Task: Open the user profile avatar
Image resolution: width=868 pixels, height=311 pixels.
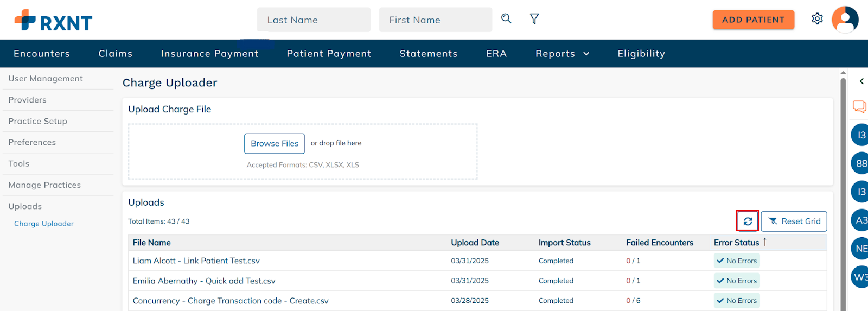Action: (x=845, y=20)
